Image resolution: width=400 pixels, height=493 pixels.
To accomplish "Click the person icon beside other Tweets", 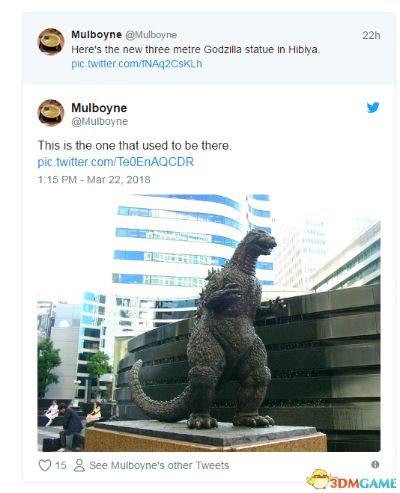I will point(79,465).
